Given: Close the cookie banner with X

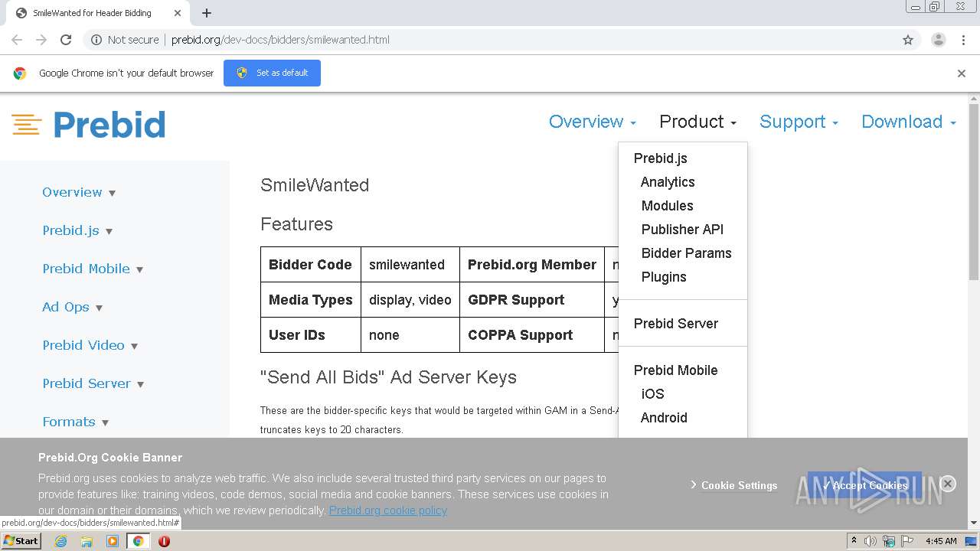Looking at the screenshot, I should click(948, 484).
